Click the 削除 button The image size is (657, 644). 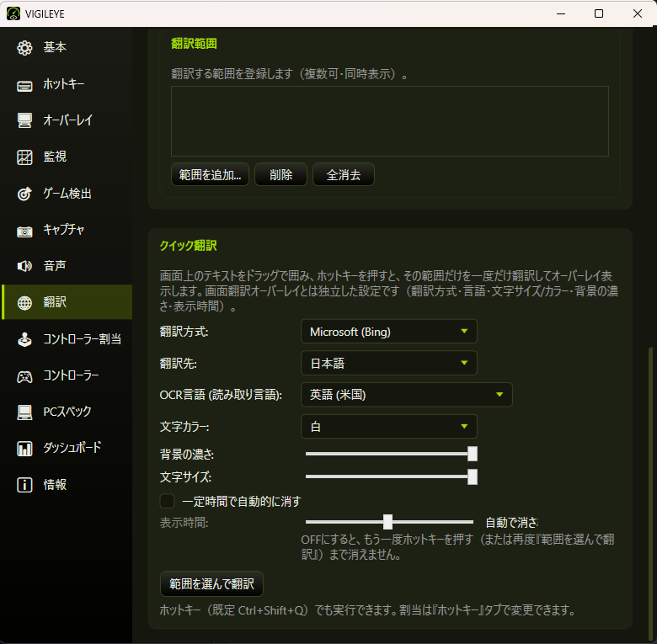pos(280,174)
